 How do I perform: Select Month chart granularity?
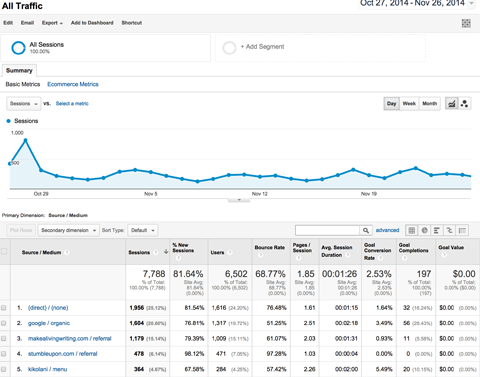pos(430,104)
